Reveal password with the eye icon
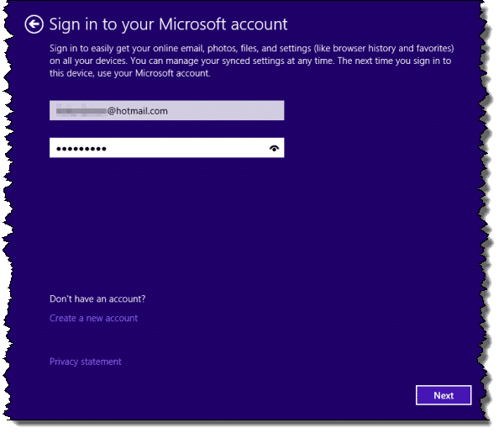 (x=274, y=148)
